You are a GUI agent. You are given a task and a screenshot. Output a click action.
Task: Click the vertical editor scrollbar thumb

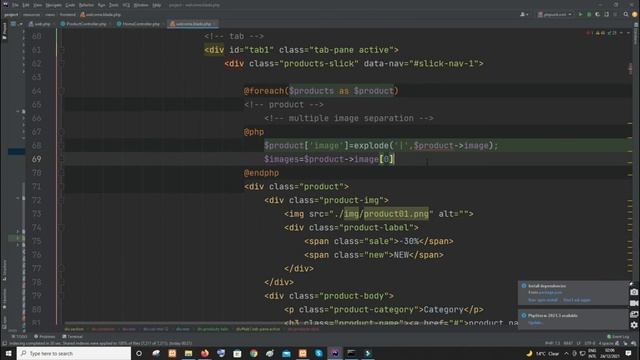coord(631,68)
